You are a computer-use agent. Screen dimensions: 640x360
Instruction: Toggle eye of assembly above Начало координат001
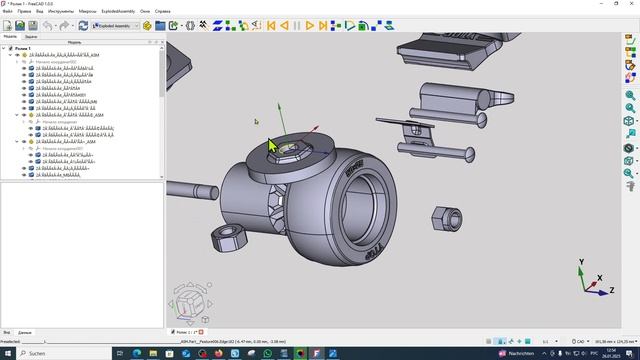coord(24,142)
